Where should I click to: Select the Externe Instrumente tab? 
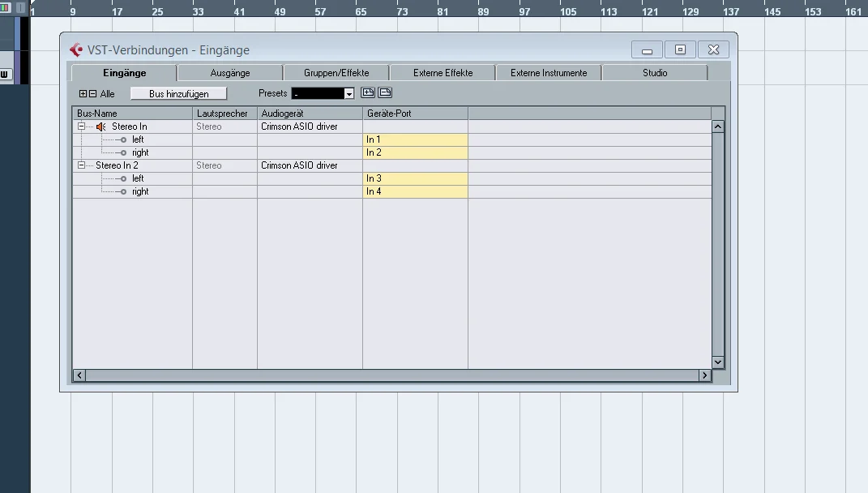(x=549, y=72)
